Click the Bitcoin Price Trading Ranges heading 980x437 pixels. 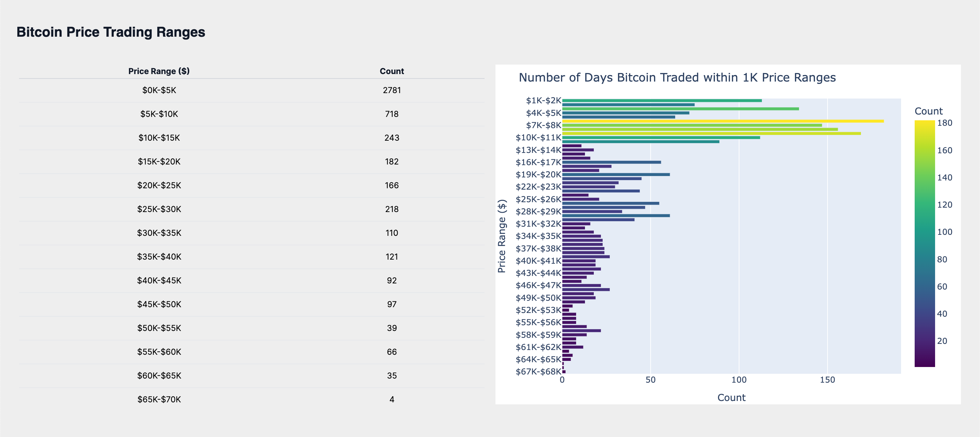coord(111,32)
